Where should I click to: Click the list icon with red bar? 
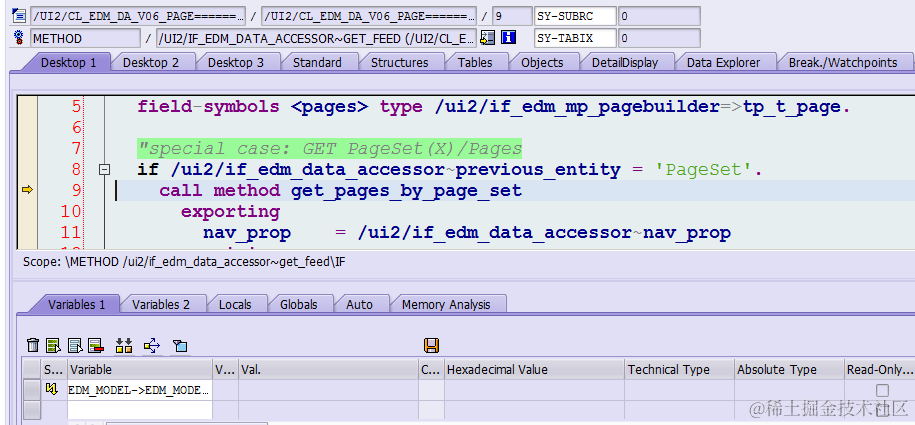96,346
